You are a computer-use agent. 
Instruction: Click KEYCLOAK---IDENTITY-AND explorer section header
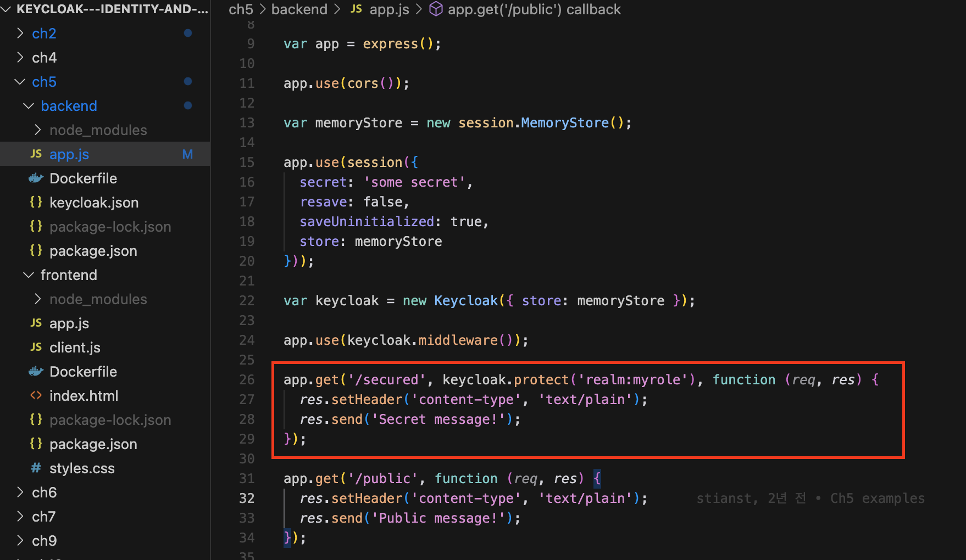[112, 9]
